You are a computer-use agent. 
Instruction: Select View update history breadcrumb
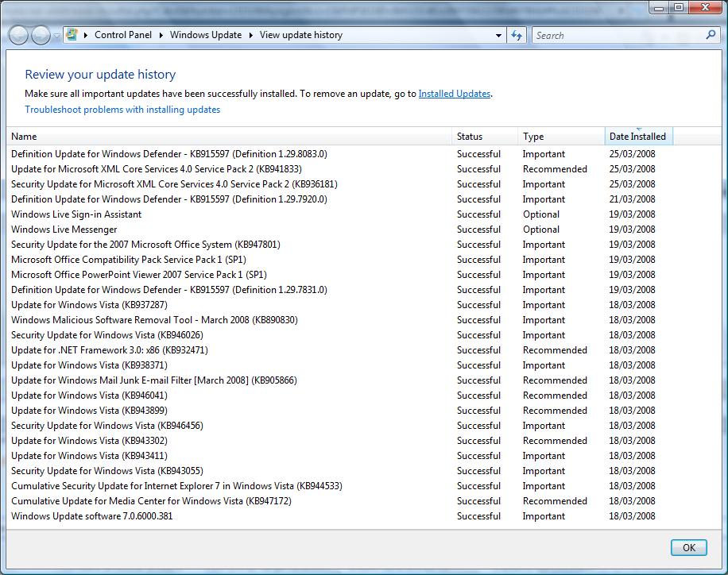(x=301, y=35)
